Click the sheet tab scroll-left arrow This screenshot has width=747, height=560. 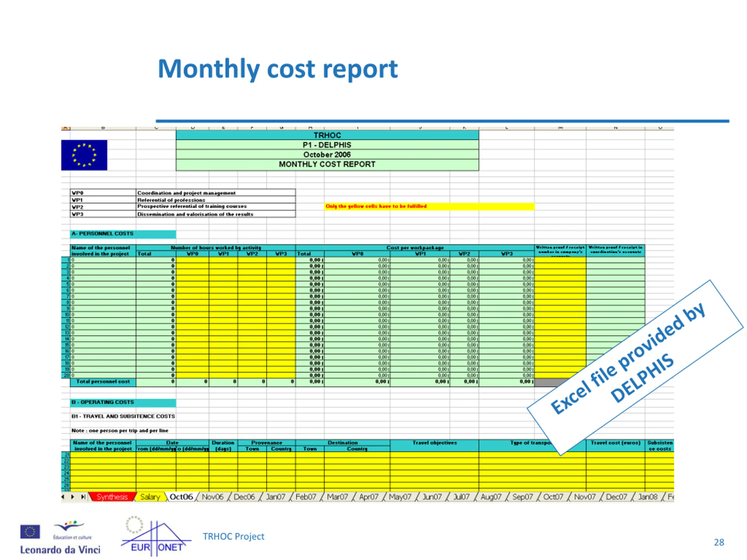63,496
